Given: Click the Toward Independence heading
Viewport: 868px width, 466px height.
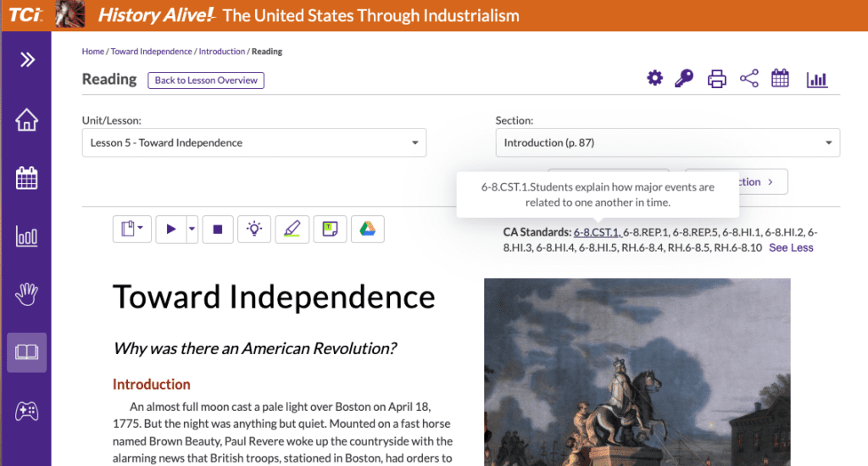Looking at the screenshot, I should 274,297.
